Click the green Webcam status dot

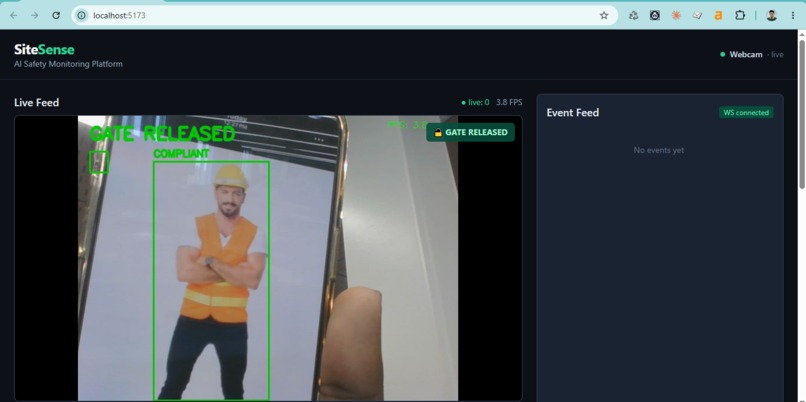pyautogui.click(x=723, y=54)
